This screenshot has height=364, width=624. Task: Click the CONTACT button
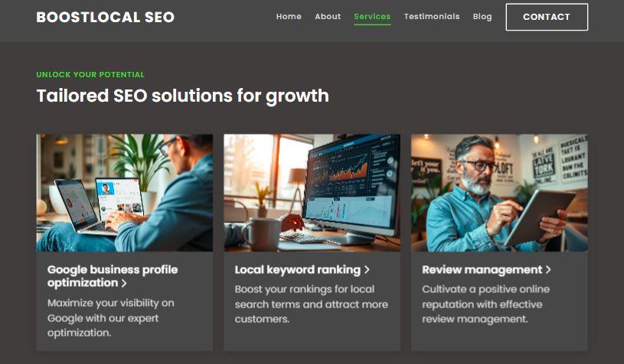547,17
